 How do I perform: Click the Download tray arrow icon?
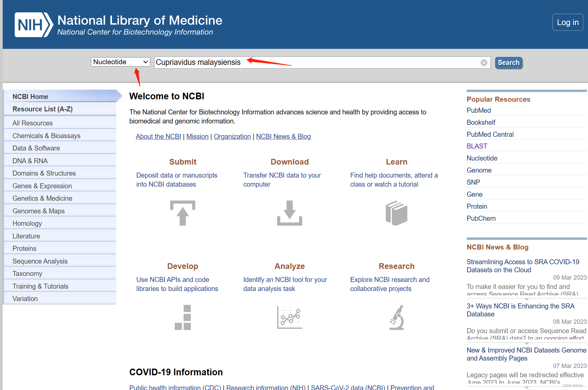290,213
